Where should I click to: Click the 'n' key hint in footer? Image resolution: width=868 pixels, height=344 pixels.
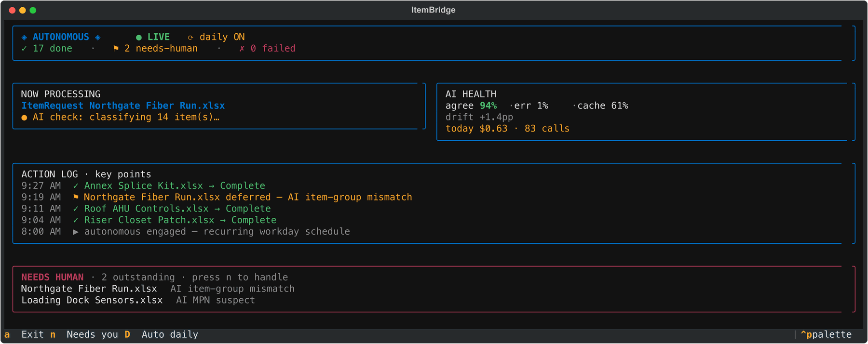(x=53, y=334)
